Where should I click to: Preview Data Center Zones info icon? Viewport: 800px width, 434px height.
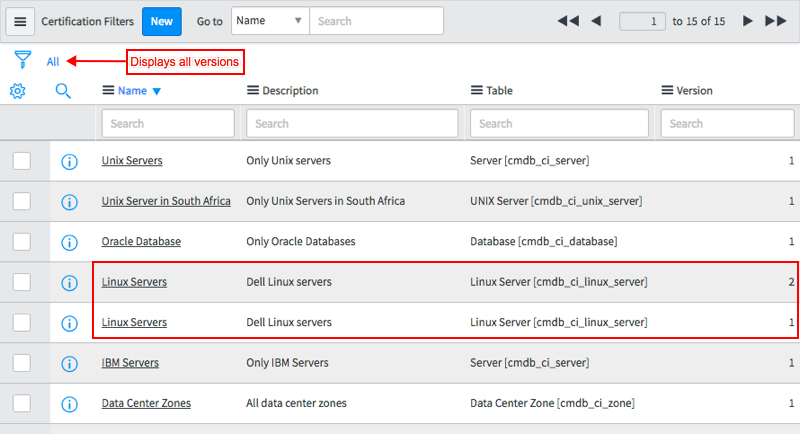pyautogui.click(x=69, y=404)
